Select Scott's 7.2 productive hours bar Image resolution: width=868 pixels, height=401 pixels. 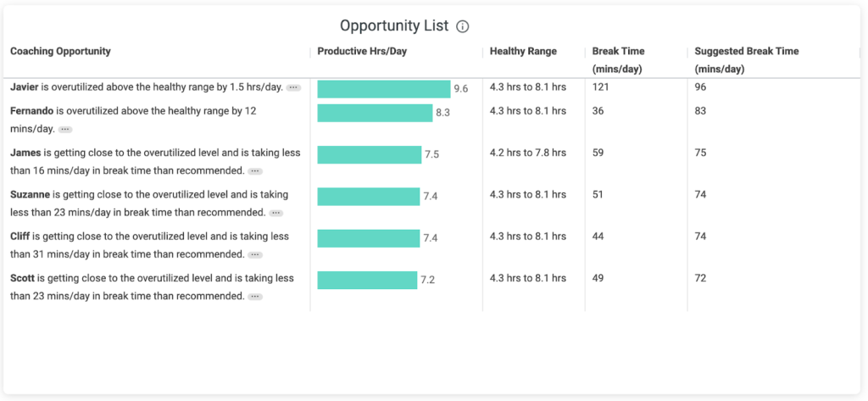367,280
